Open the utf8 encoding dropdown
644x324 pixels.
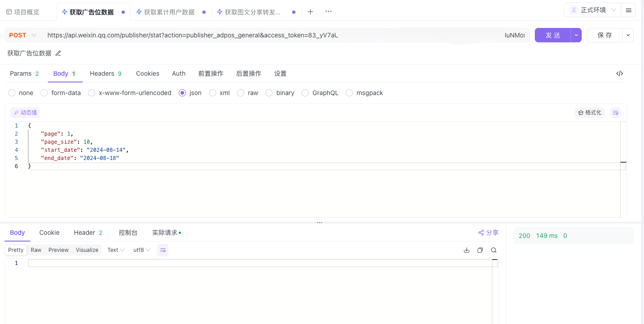pos(142,250)
